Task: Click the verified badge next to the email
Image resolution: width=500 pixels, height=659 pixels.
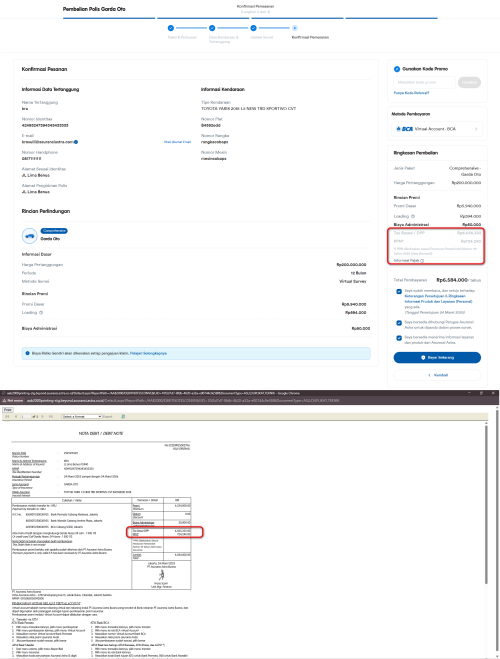Action: click(76, 142)
